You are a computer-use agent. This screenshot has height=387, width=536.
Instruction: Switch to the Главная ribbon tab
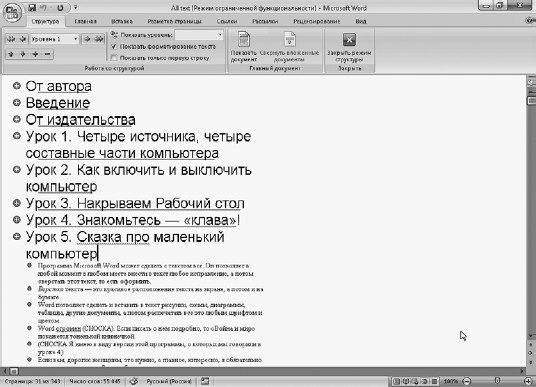[85, 21]
